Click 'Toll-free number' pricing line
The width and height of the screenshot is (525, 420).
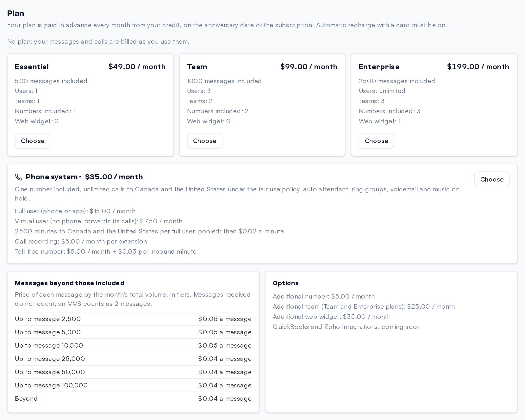click(106, 252)
